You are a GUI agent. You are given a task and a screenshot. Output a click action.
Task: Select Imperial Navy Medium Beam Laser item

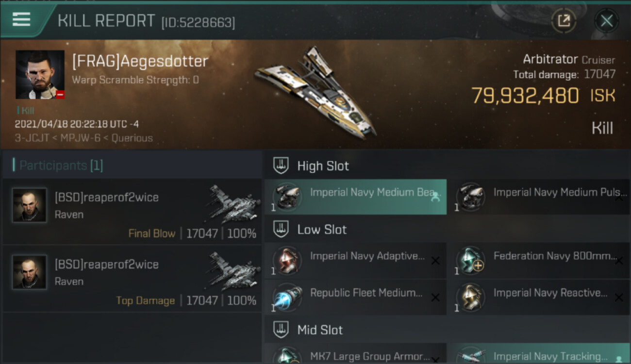355,197
